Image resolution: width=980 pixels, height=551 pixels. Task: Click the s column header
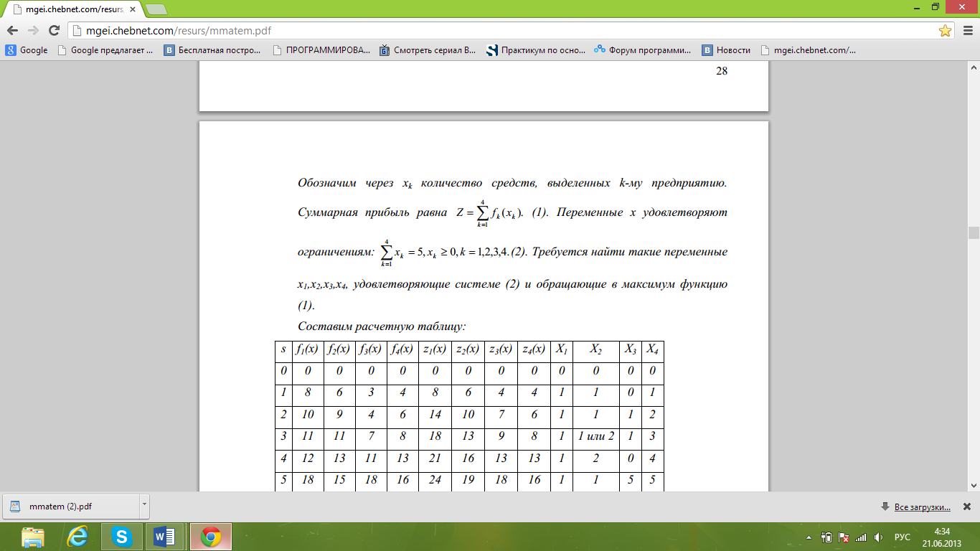283,350
